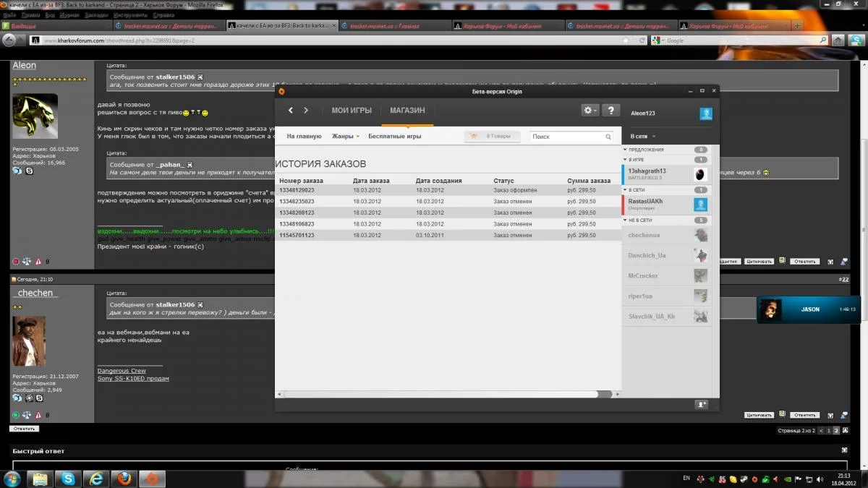Click the Ответить button below the thread
Screen dimensions: 868x488
point(24,429)
